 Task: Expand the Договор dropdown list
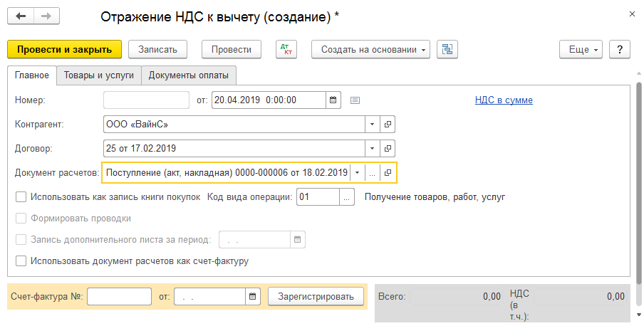pos(372,148)
